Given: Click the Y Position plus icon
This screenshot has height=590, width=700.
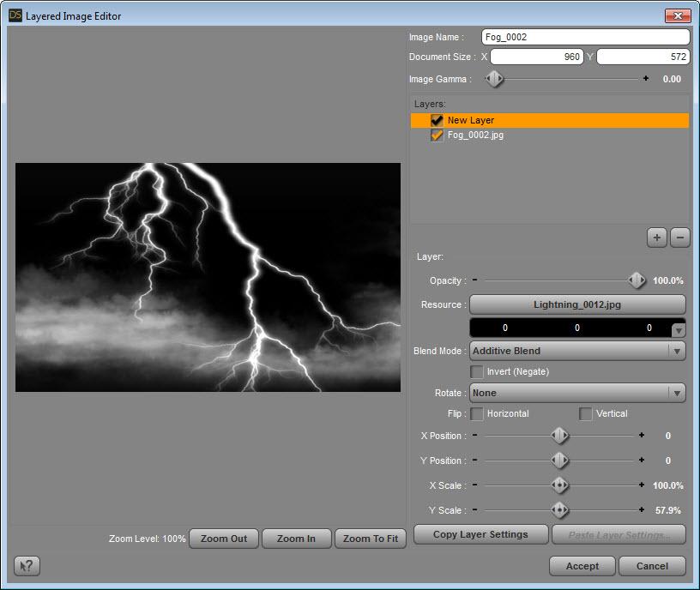Looking at the screenshot, I should click(x=642, y=460).
